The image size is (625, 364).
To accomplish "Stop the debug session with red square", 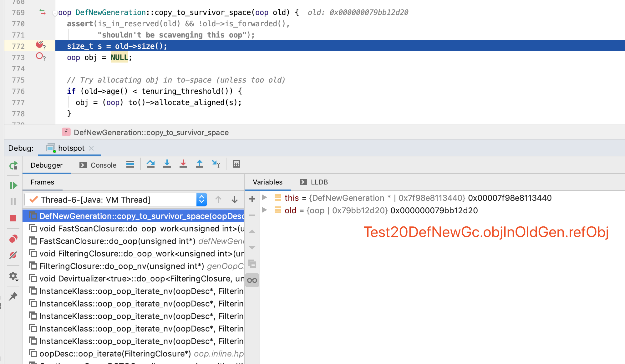I will pos(13,218).
